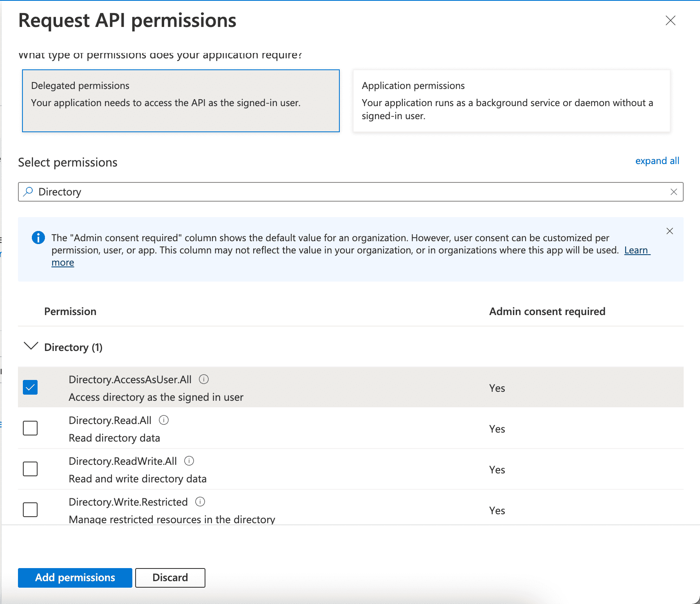Uncheck Directory.AccessAsUser.All permission
The width and height of the screenshot is (700, 604).
tap(30, 387)
